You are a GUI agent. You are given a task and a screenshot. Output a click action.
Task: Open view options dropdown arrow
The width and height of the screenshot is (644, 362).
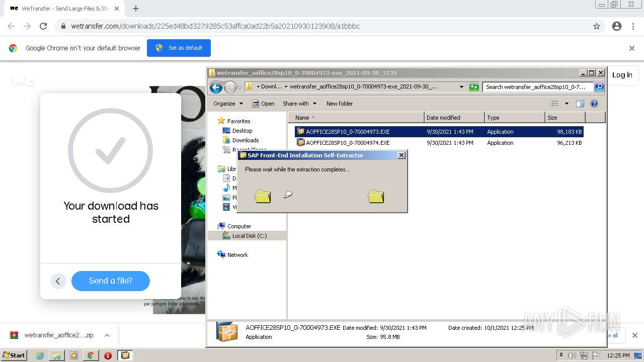click(567, 104)
